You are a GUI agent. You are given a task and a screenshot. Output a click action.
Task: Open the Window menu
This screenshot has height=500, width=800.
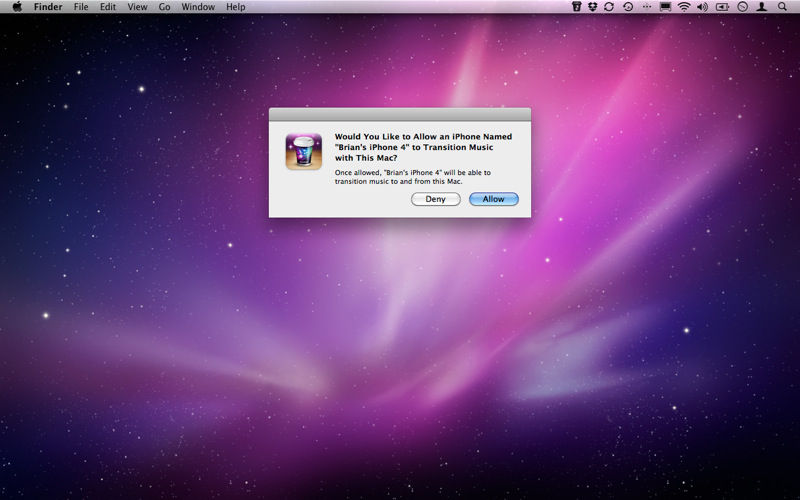198,7
